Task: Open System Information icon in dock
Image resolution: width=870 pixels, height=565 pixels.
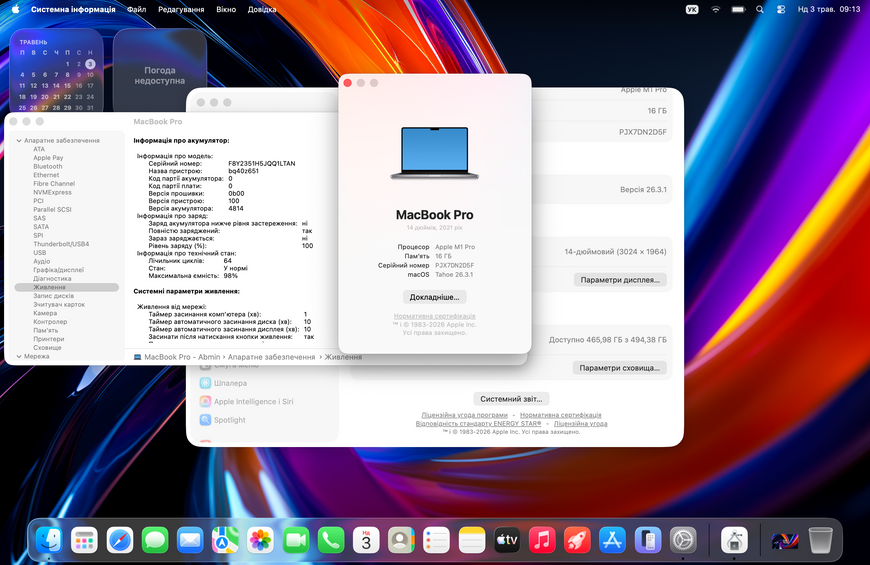Action: 734,540
